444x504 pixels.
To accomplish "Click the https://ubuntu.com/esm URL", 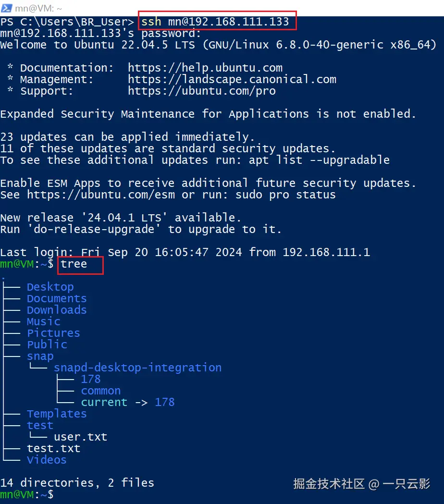I will pos(101,195).
